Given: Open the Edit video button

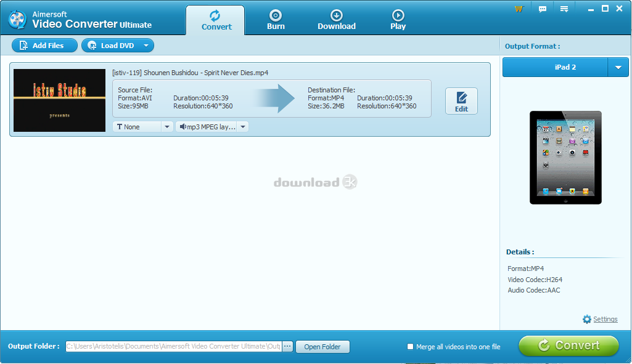Looking at the screenshot, I should [461, 101].
